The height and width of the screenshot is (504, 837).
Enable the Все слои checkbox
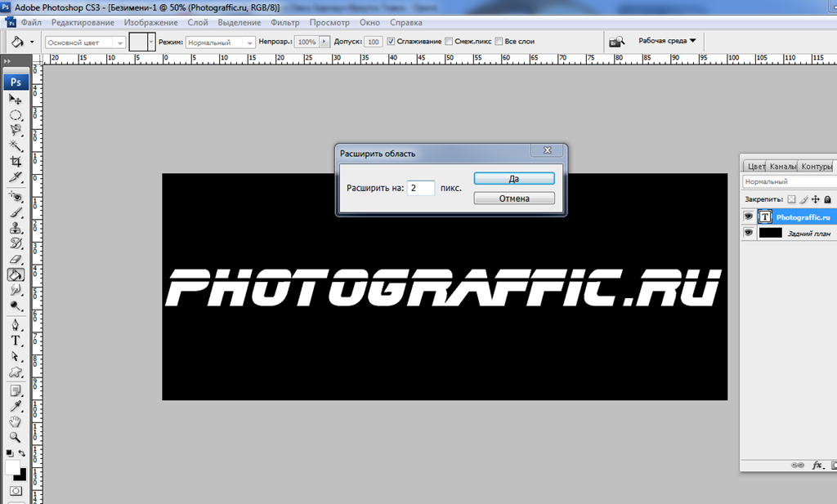tap(499, 41)
